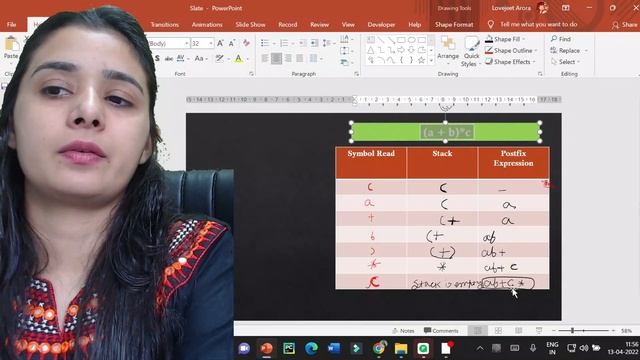Screen dimensions: 640x360
Task: Switch to the Slide Show tab
Action: coord(250,24)
